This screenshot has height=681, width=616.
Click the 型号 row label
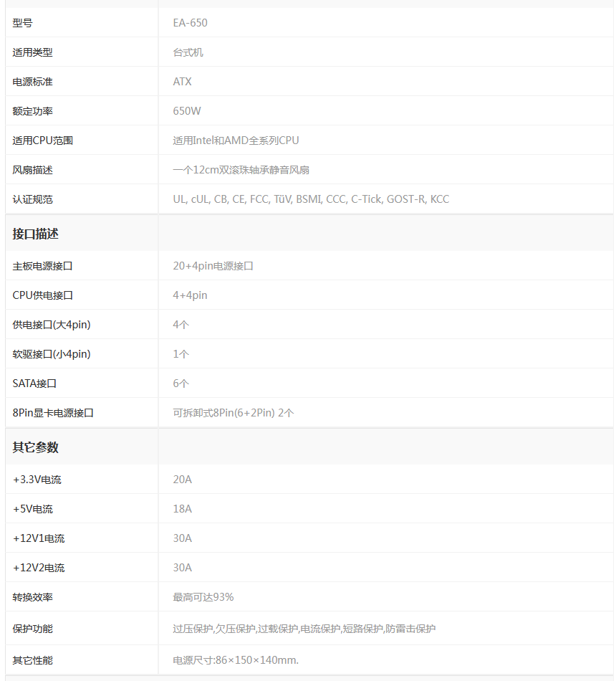click(23, 23)
